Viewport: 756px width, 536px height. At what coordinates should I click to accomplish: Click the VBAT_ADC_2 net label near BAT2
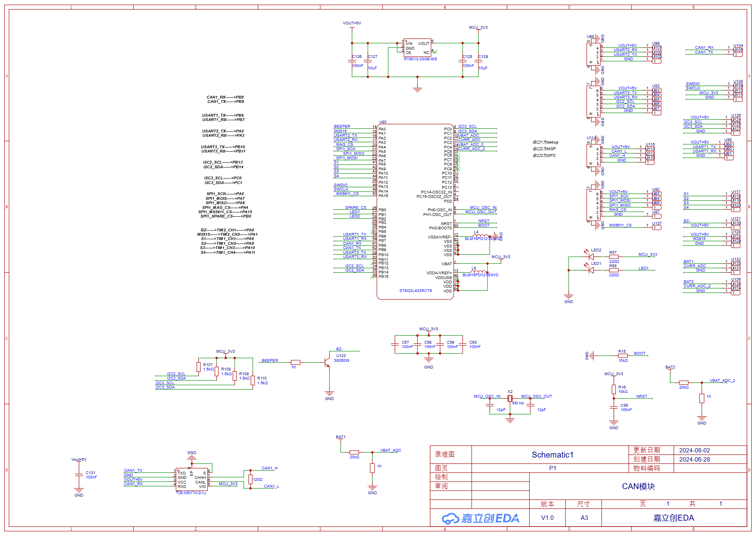(722, 380)
